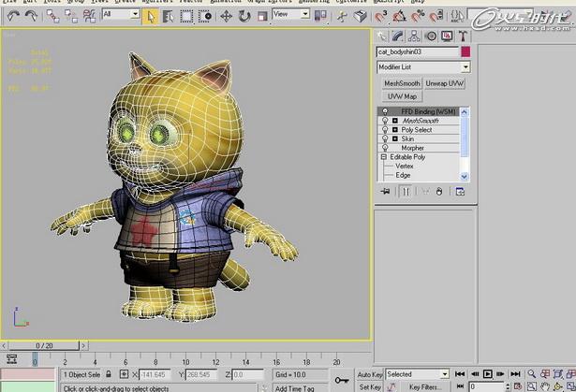This screenshot has width=576, height=392.
Task: Pick the Bind to Space Warp tool
Action: [89, 16]
